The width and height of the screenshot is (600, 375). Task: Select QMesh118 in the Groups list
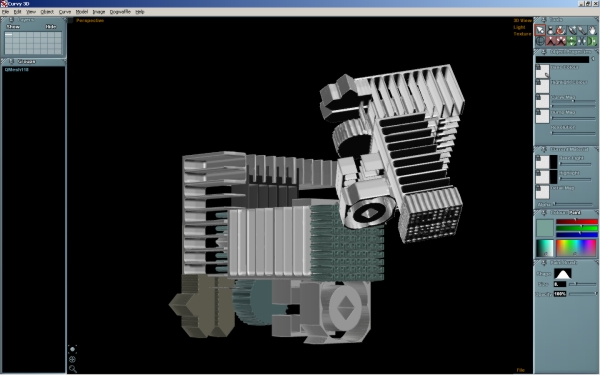(17, 70)
